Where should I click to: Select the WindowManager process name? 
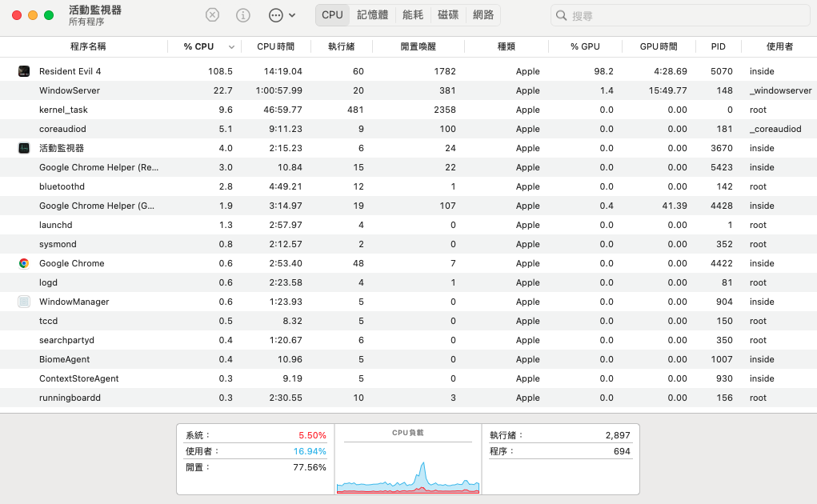pyautogui.click(x=74, y=302)
